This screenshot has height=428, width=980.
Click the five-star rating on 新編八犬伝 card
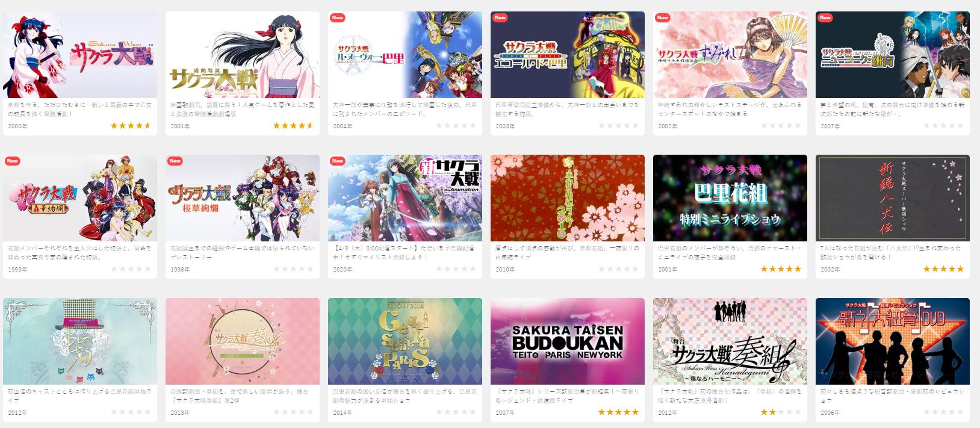[943, 269]
